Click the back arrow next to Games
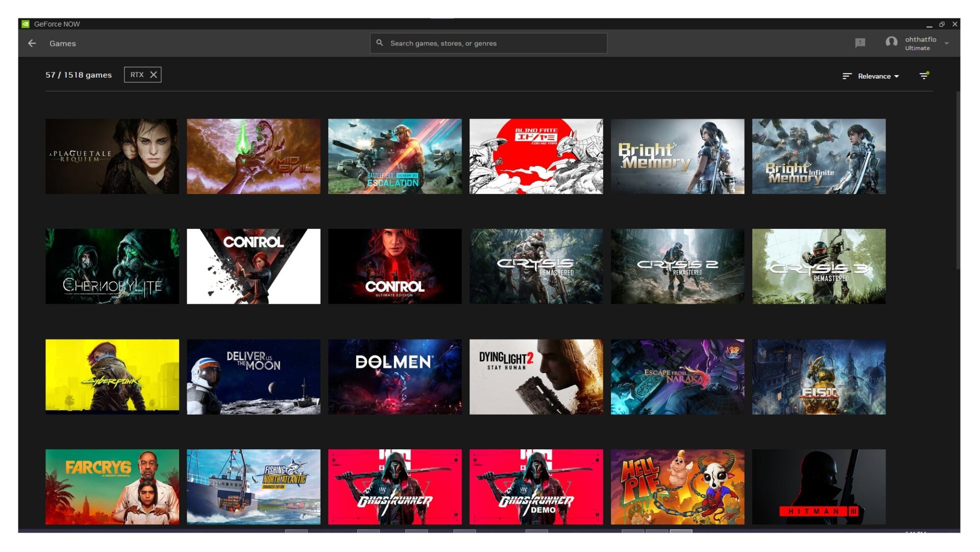Screen dimensions: 980x552 [x=32, y=43]
